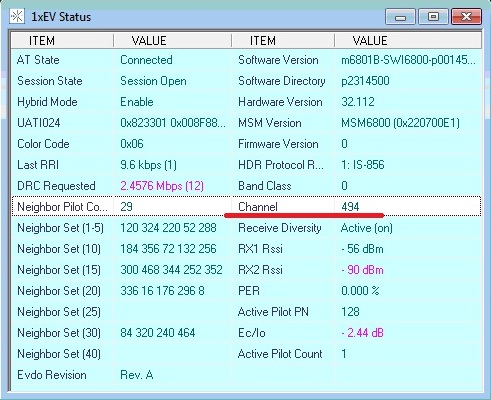Screen dimensions: 491x400
Task: Close the 1xEV Status window
Action: (466, 17)
